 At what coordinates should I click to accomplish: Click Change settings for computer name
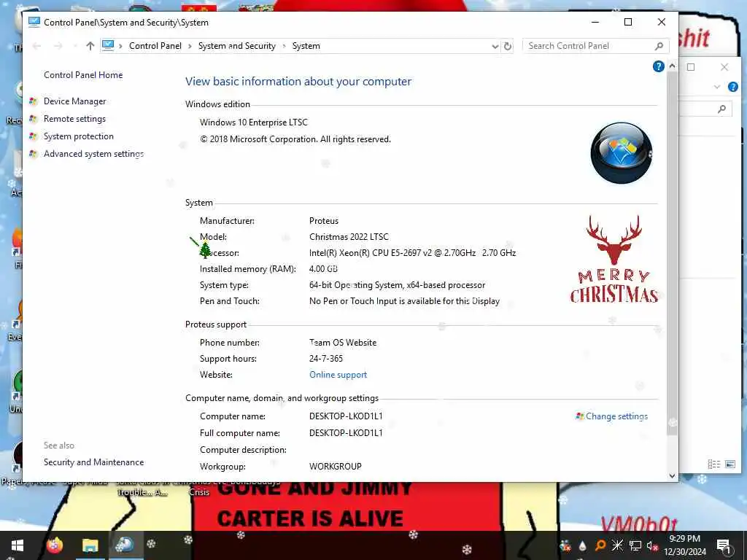point(616,416)
